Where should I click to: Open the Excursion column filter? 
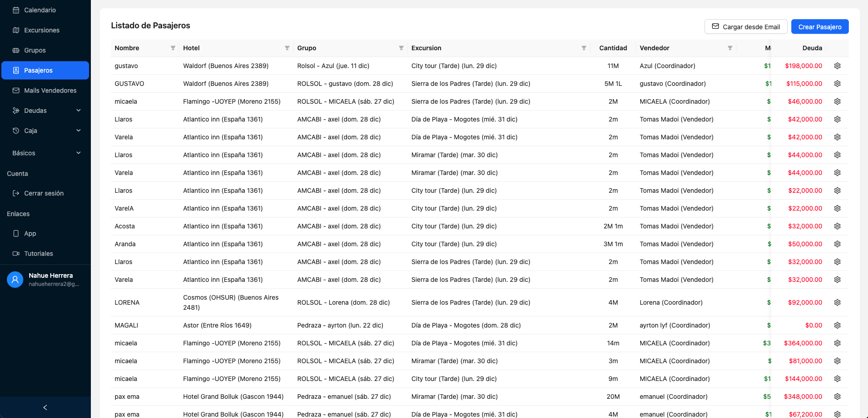point(584,48)
